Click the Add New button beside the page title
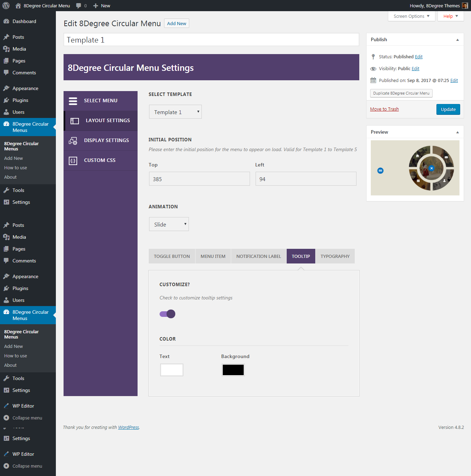 177,23
